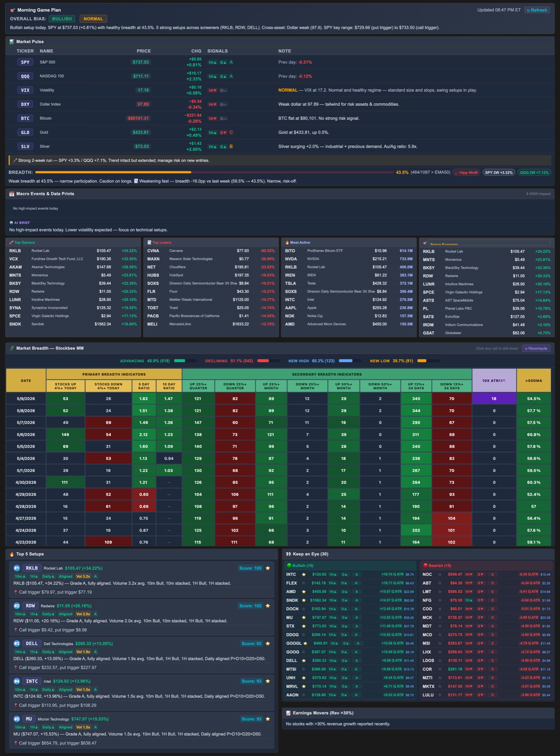Toggle the watchlist star for INTC in Bullish list

(x=304, y=574)
